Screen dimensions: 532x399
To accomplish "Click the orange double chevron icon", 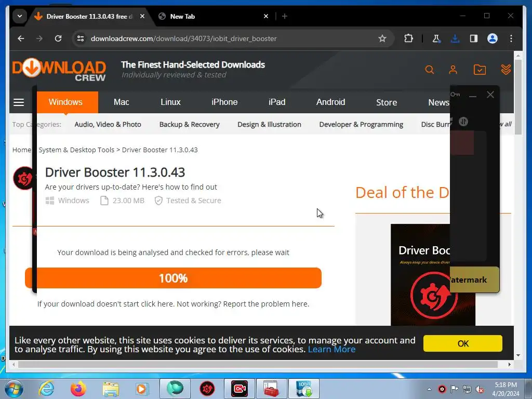I will (506, 70).
